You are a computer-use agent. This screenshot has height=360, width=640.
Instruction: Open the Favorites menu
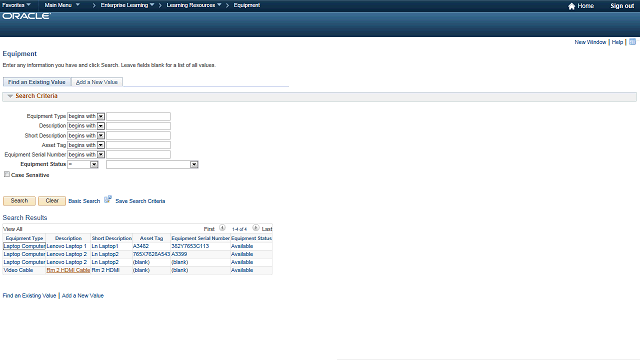16,5
